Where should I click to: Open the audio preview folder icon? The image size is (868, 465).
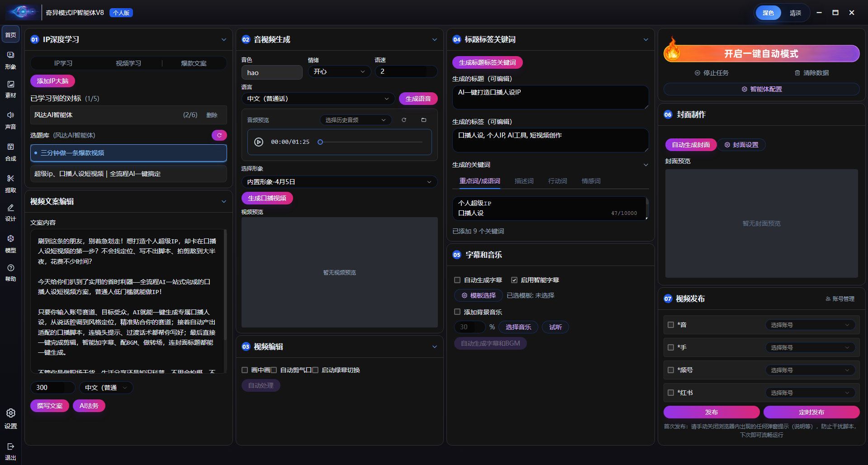[x=424, y=120]
